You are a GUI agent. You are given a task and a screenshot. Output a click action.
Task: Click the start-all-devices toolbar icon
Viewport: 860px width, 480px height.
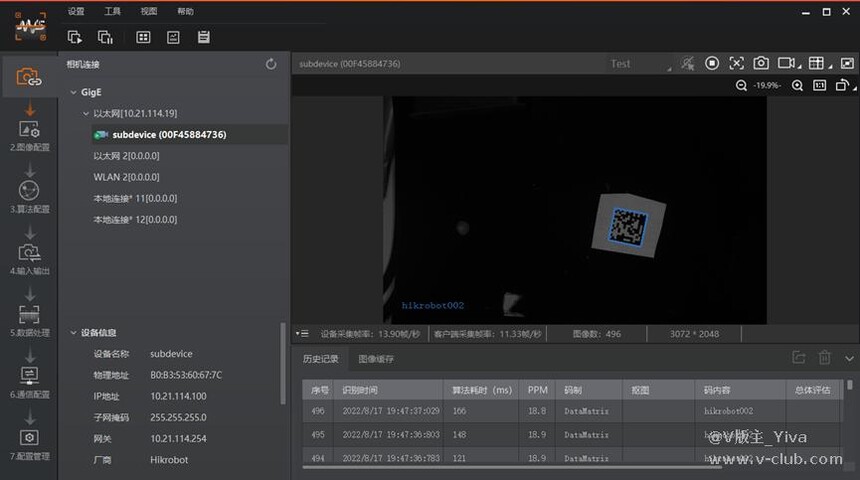point(75,37)
